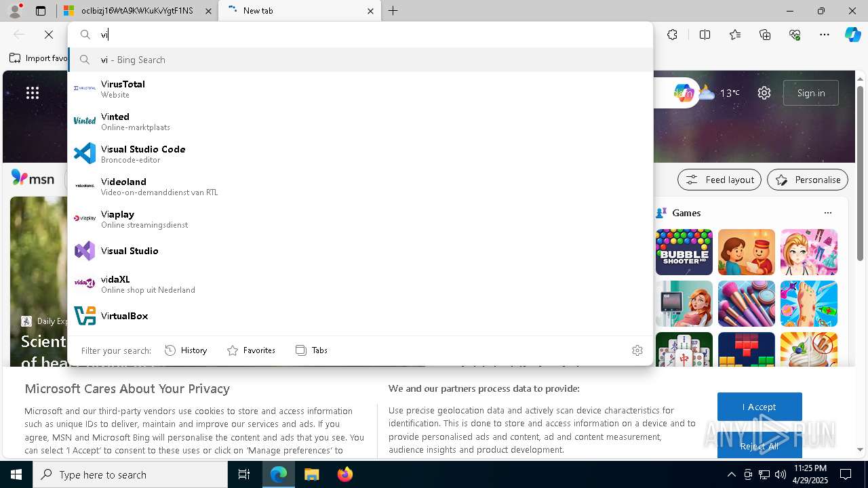Open the block puzzle game thumbnail
The height and width of the screenshot is (488, 868).
[x=747, y=349]
